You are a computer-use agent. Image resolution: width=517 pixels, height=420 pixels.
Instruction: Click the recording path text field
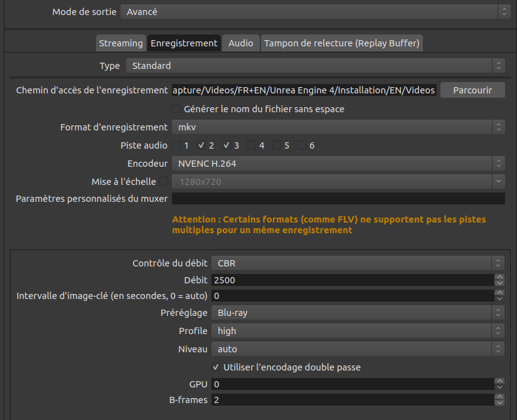[304, 90]
